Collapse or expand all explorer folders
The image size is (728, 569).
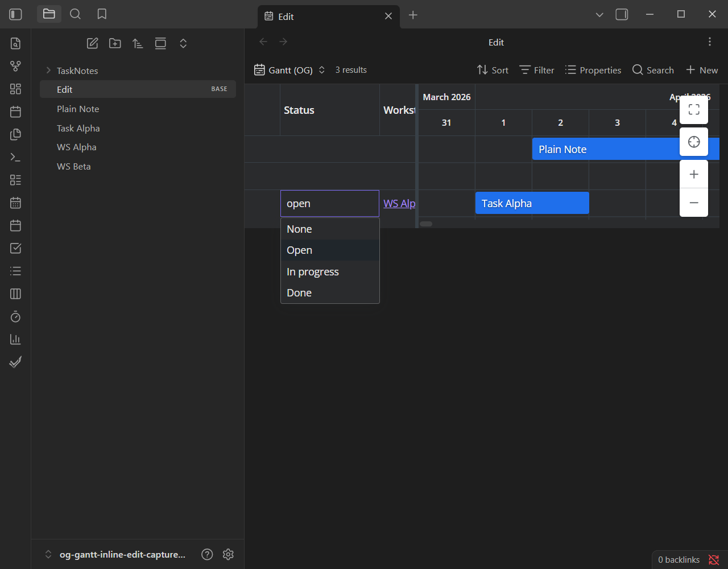(183, 43)
